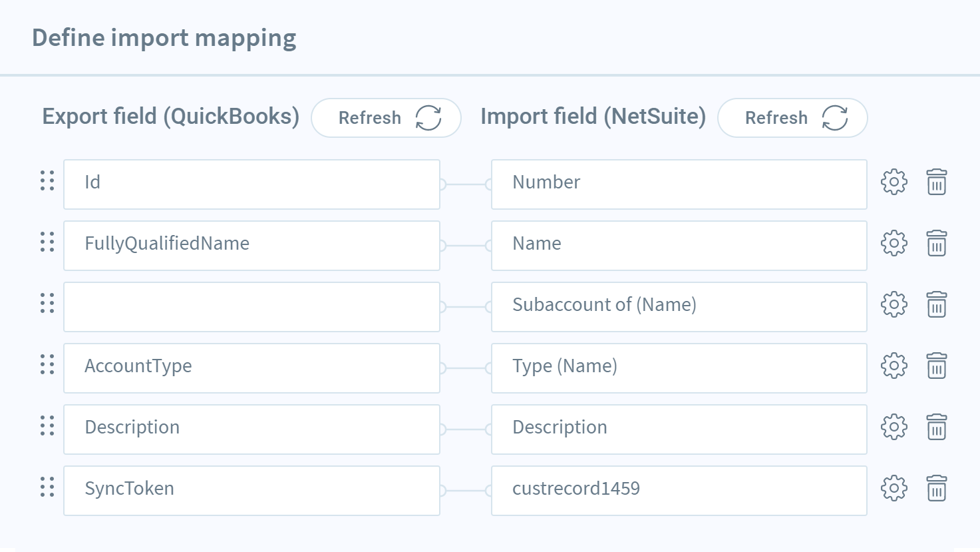Click drag handle of the empty export row
The width and height of the screenshot is (980, 552).
pos(47,303)
